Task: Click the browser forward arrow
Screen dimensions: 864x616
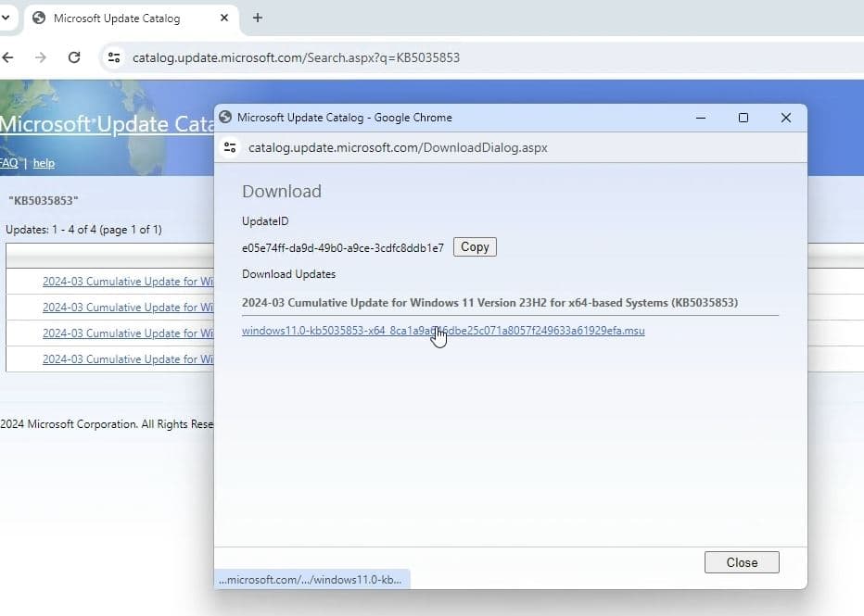Action: pyautogui.click(x=41, y=57)
